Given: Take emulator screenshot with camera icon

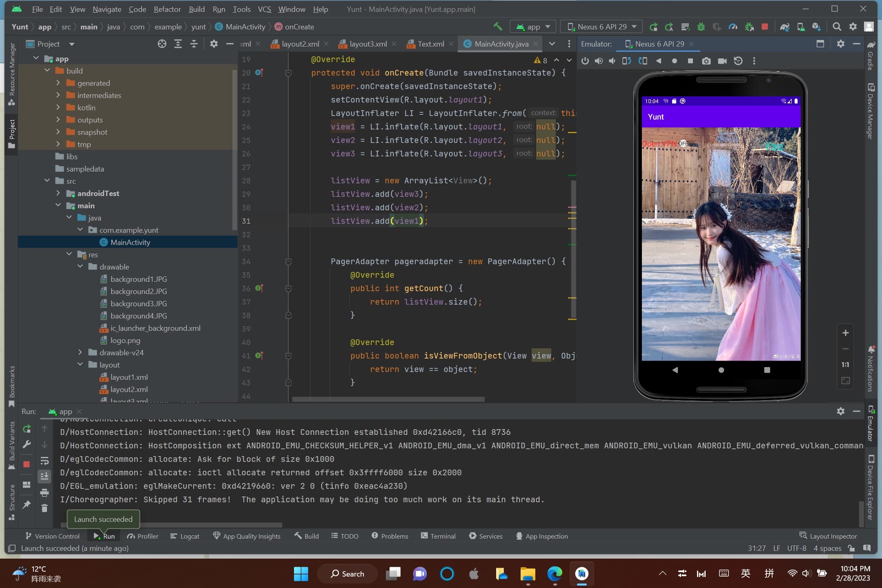Looking at the screenshot, I should click(706, 61).
